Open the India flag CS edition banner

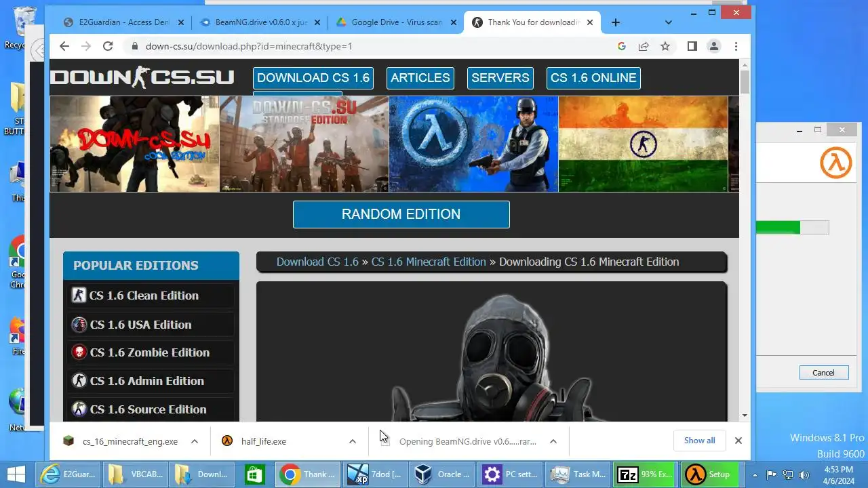643,144
